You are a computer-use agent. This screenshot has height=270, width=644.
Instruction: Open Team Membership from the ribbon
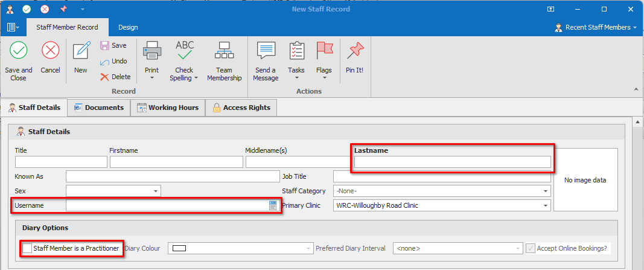click(x=224, y=51)
